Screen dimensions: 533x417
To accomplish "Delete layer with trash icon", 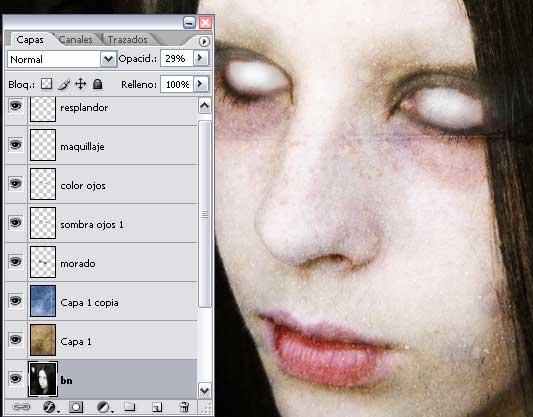I will click(184, 406).
